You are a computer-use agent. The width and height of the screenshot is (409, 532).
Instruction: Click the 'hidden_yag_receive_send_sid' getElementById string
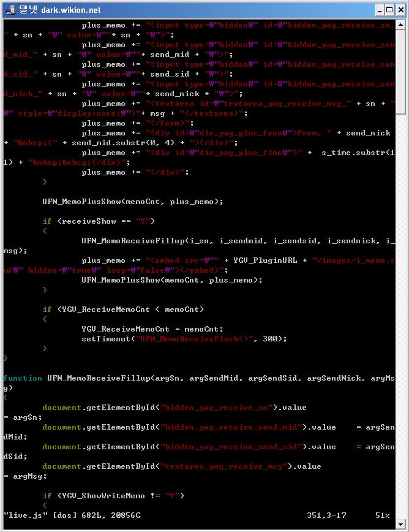231,447
